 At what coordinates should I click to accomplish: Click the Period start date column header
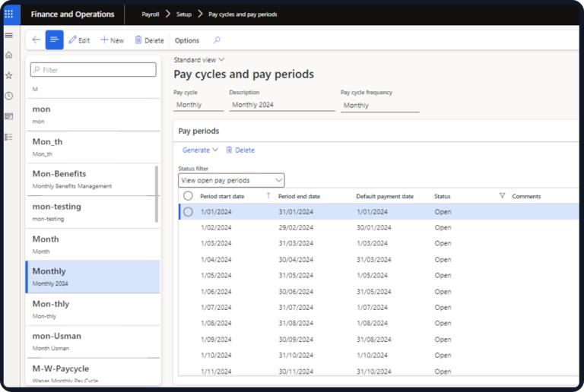click(222, 196)
